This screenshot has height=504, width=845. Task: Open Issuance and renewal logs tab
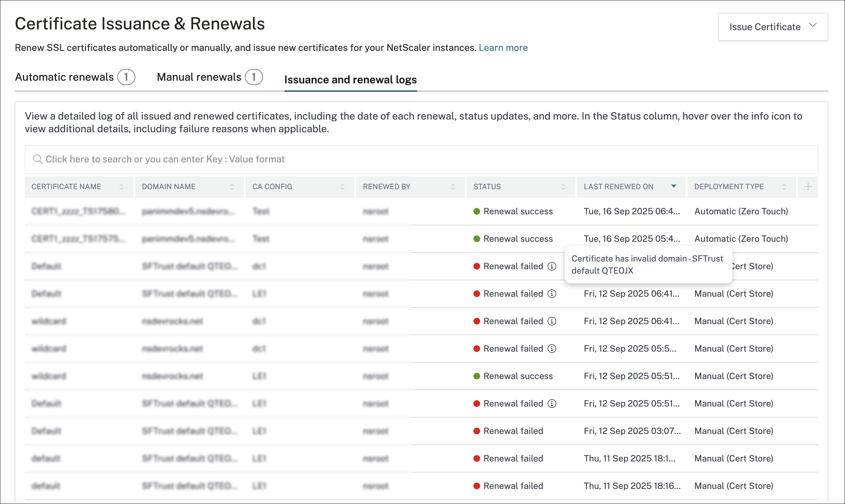tap(350, 80)
